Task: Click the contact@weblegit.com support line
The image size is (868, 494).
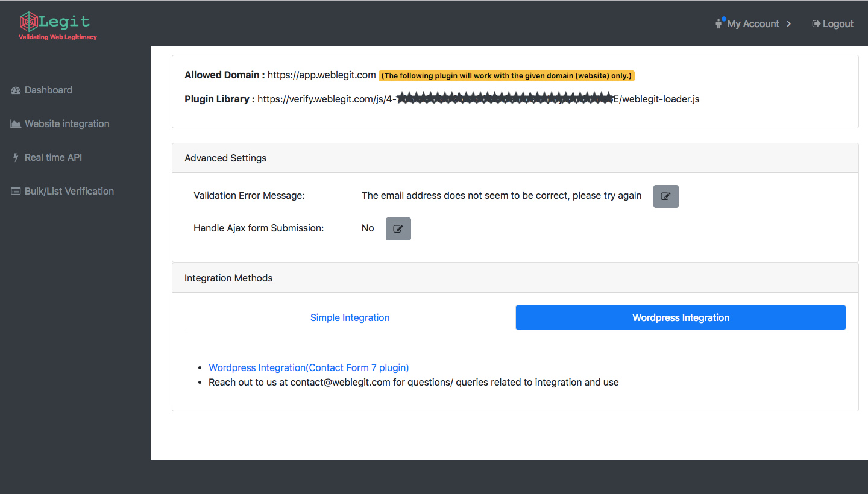Action: tap(414, 382)
